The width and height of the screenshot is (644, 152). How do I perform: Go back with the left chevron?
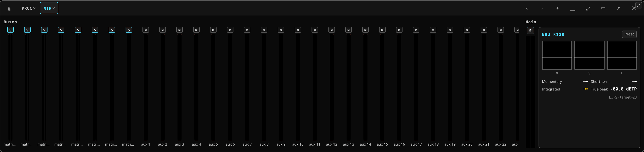click(x=527, y=9)
